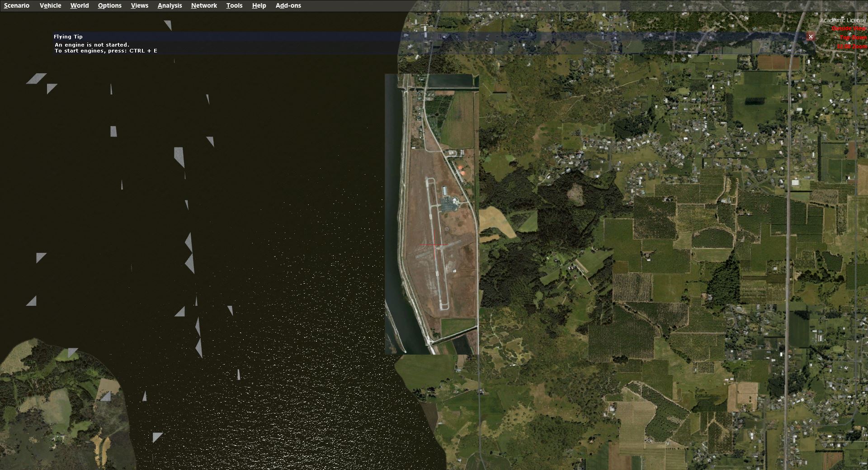Expand the Views menu
Viewport: 868px width, 470px height.
click(139, 5)
